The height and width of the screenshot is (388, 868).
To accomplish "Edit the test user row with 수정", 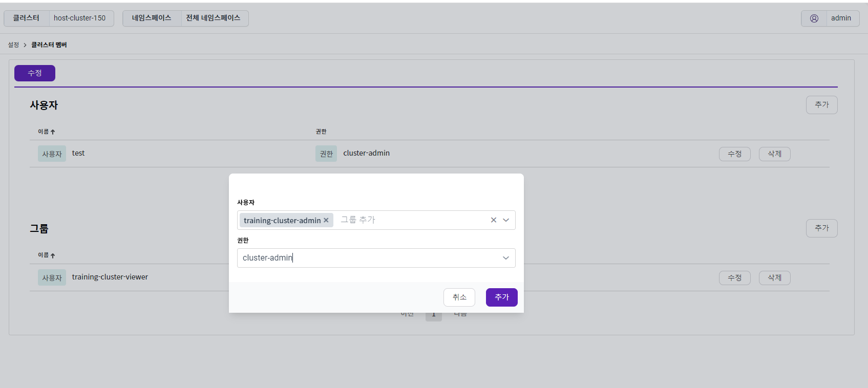I will point(735,154).
